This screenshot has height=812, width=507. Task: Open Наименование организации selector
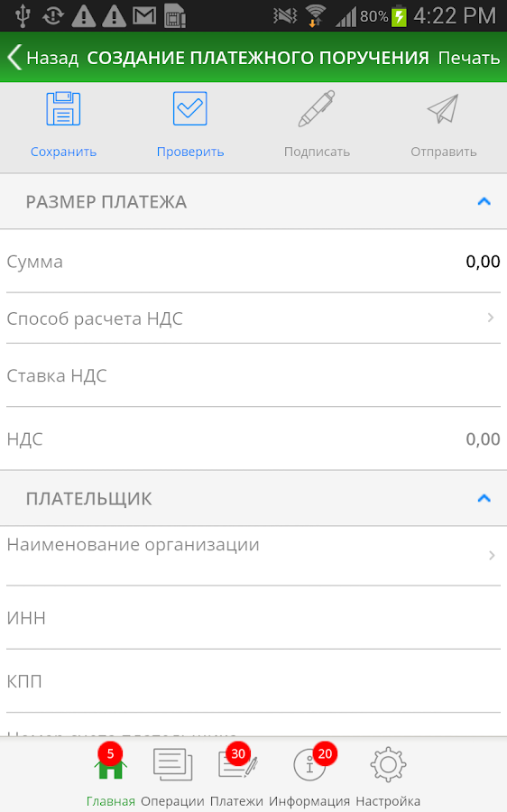click(x=253, y=556)
